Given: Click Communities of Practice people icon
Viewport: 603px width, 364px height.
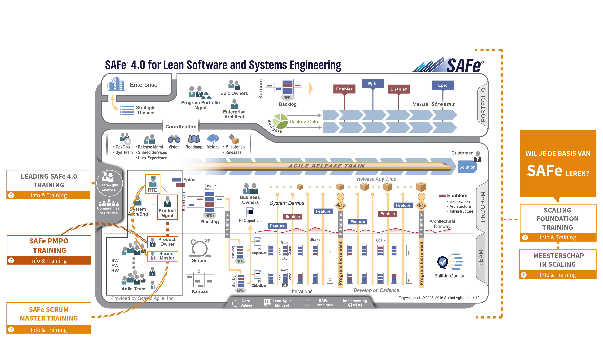Looking at the screenshot, I should [x=109, y=203].
